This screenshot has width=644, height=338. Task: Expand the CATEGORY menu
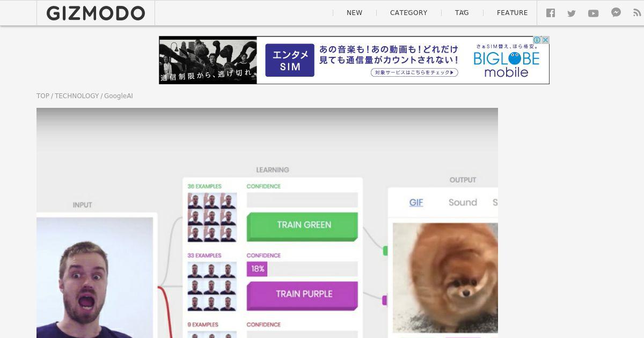point(408,13)
